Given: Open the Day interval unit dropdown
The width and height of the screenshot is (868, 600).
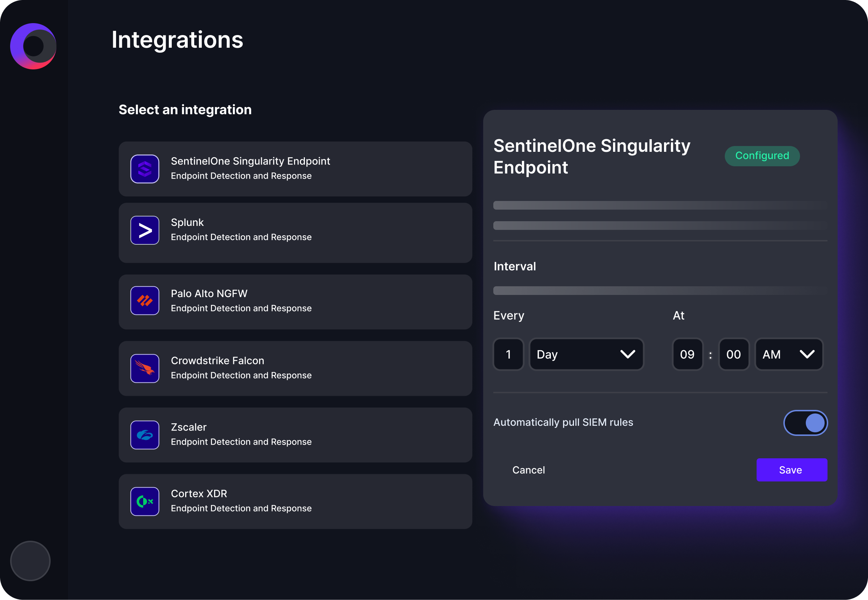Looking at the screenshot, I should coord(586,355).
